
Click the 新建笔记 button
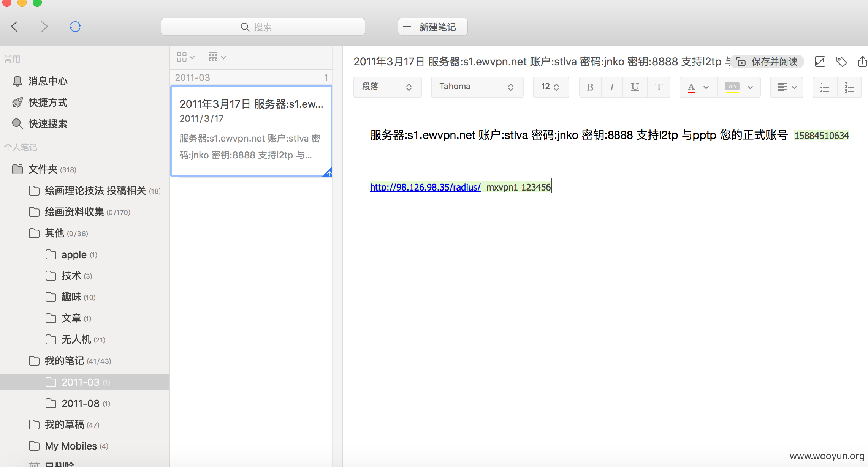pos(432,27)
